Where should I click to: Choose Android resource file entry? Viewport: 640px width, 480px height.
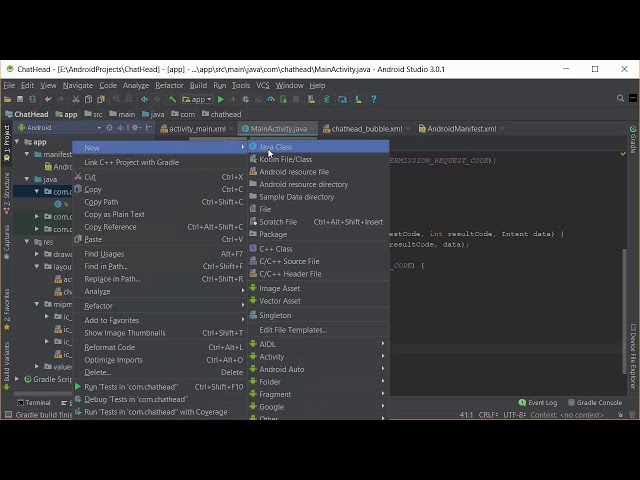pyautogui.click(x=318, y=172)
